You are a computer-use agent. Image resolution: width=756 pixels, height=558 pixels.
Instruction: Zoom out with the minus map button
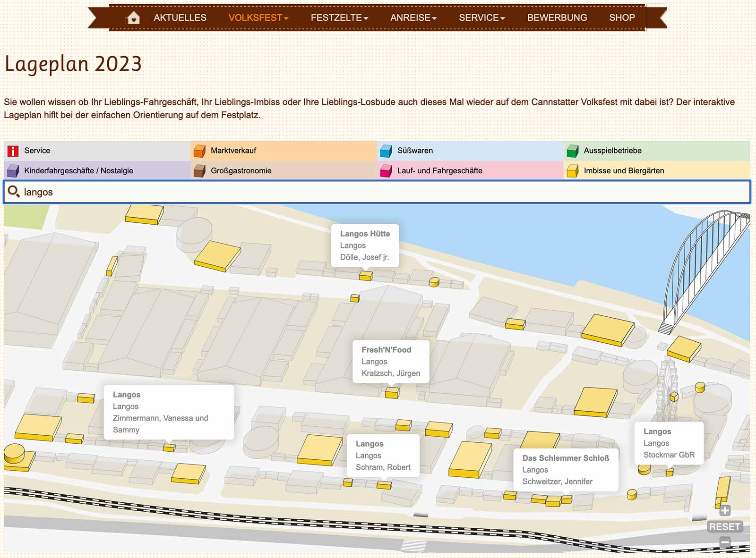pyautogui.click(x=725, y=542)
